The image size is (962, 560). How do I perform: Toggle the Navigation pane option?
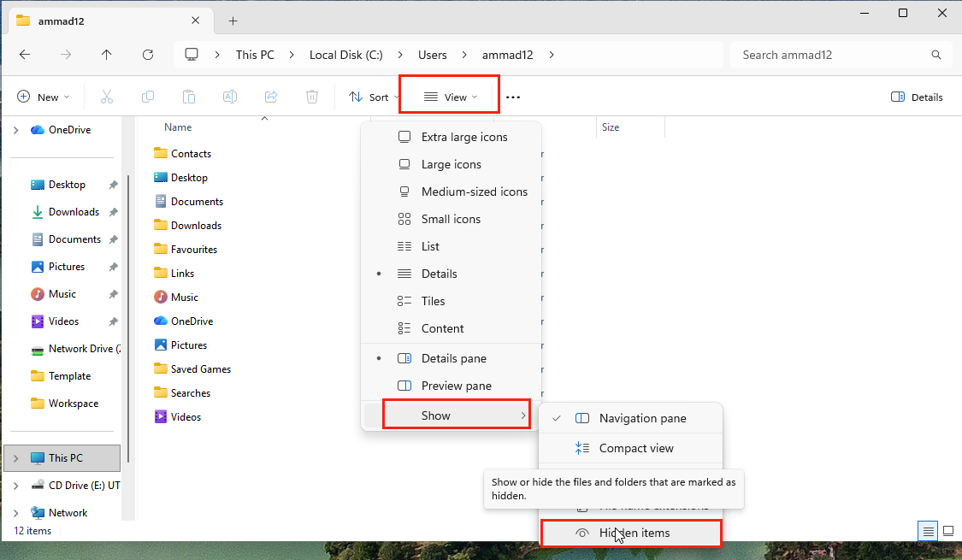coord(641,418)
